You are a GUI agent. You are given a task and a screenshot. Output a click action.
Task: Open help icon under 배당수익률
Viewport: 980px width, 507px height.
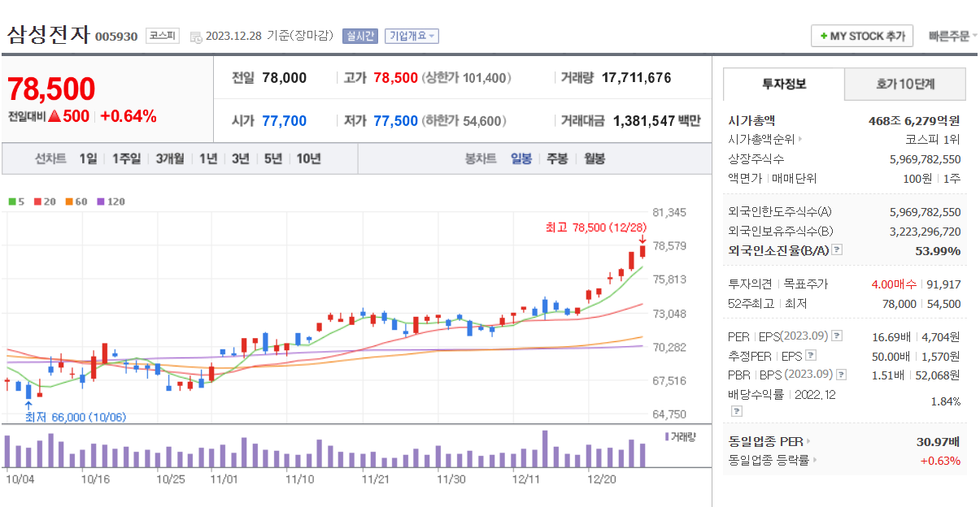(735, 411)
